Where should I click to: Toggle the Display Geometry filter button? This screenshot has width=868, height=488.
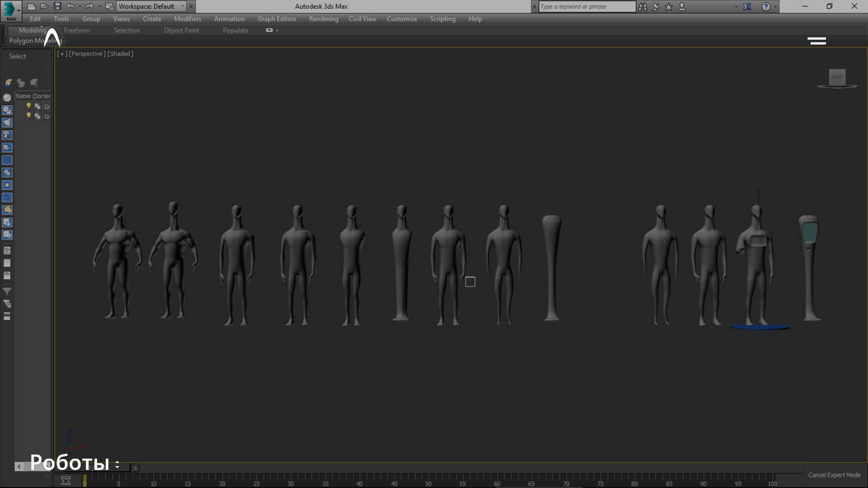click(x=7, y=98)
